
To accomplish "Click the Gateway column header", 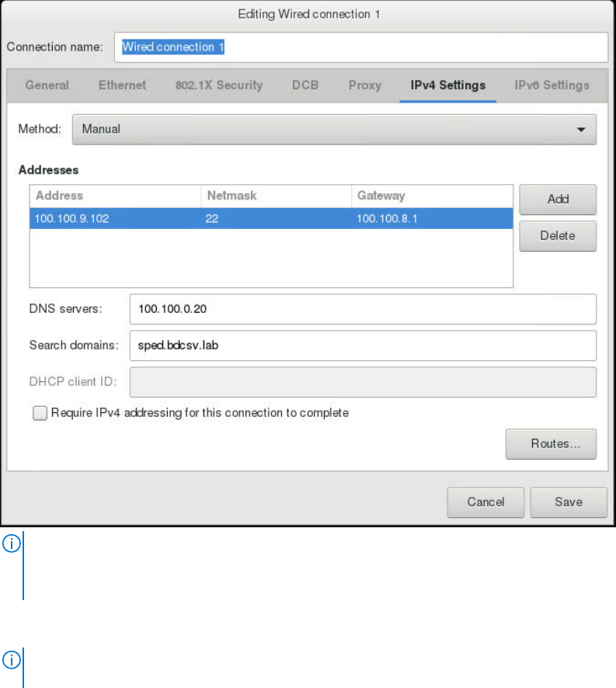I will tap(432, 196).
